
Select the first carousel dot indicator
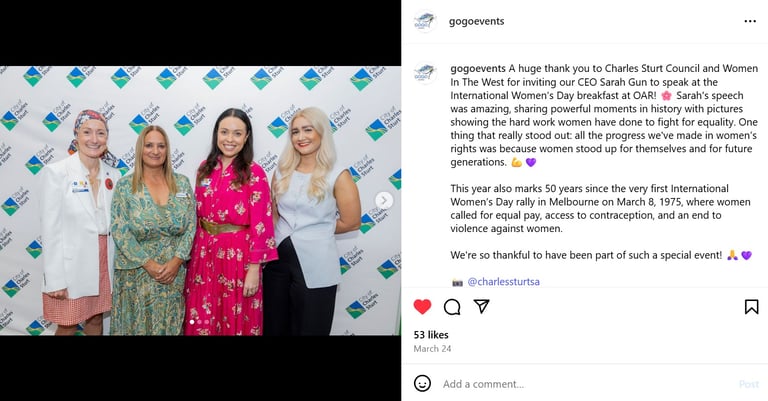tap(192, 322)
